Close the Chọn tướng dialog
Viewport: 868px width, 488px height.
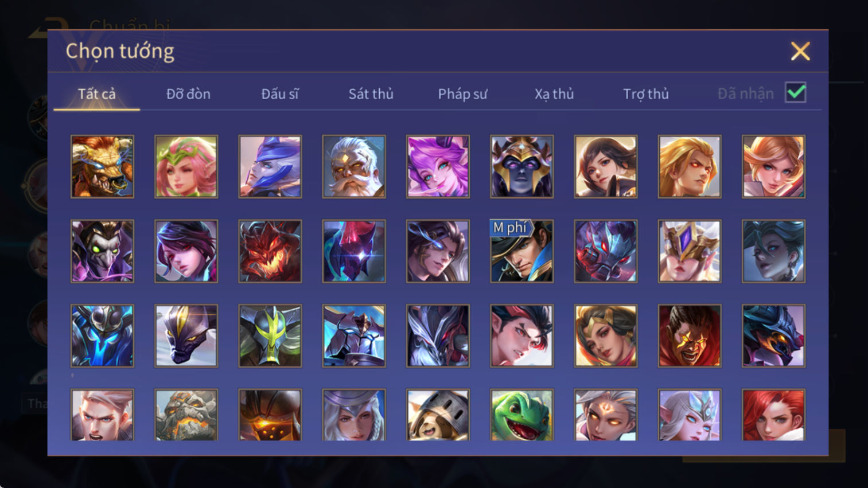coord(800,51)
